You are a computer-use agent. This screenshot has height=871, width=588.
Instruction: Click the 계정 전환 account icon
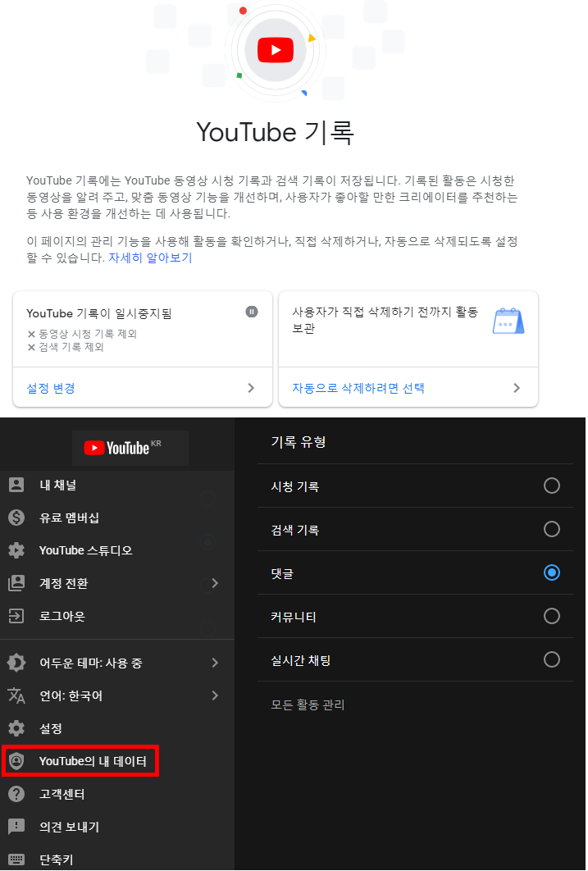16,583
